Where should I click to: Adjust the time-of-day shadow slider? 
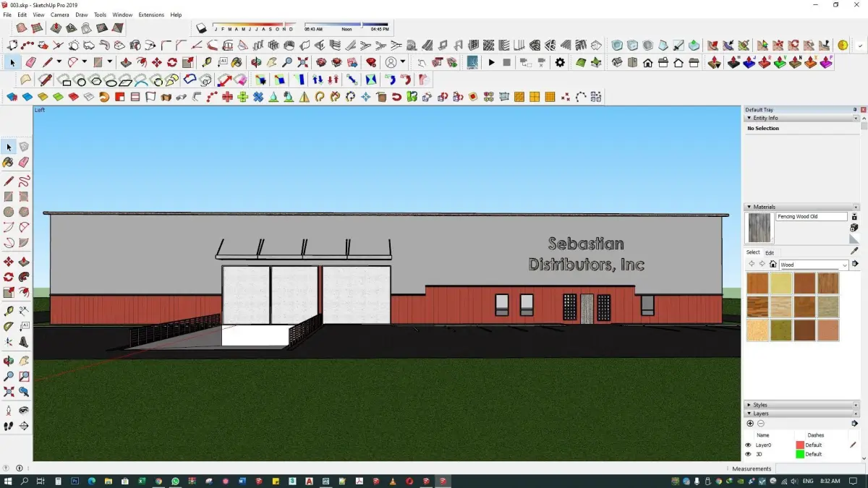tap(346, 25)
